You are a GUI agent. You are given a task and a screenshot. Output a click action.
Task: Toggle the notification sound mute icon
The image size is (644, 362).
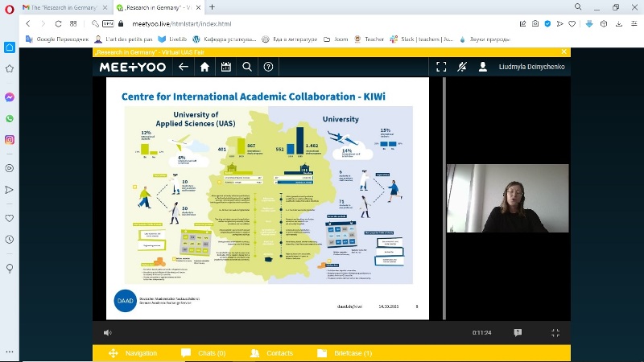tap(462, 67)
